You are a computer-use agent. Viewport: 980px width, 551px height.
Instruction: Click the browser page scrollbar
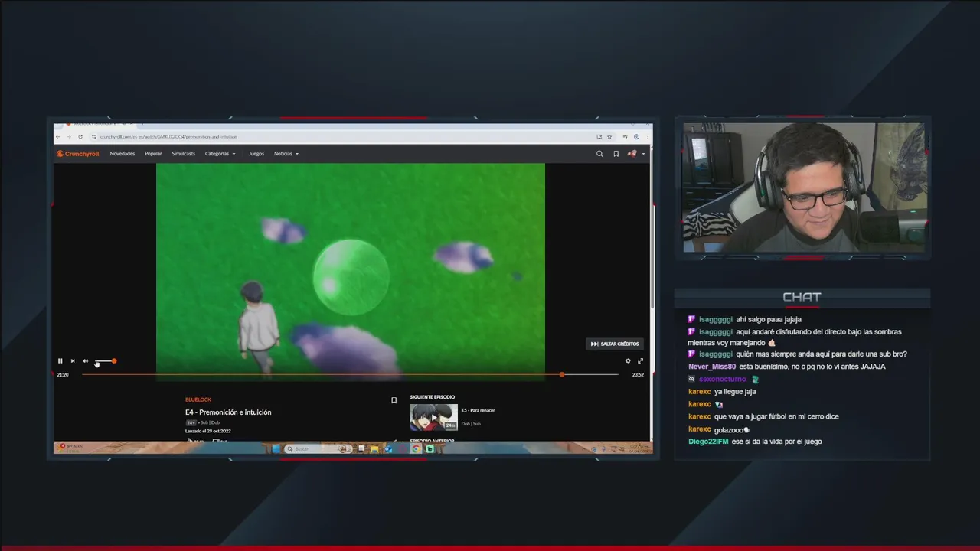point(651,230)
